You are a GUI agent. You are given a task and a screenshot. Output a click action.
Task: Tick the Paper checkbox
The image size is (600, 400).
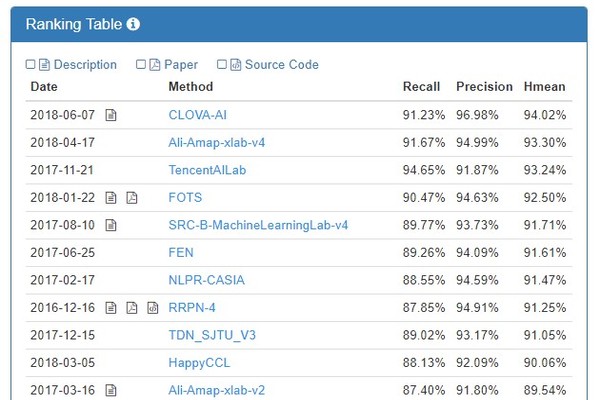click(140, 65)
